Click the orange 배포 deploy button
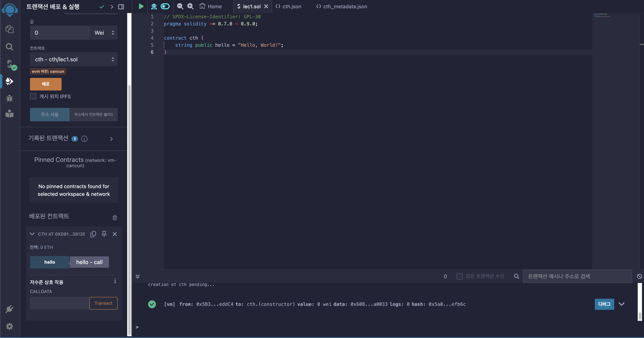 click(x=46, y=84)
